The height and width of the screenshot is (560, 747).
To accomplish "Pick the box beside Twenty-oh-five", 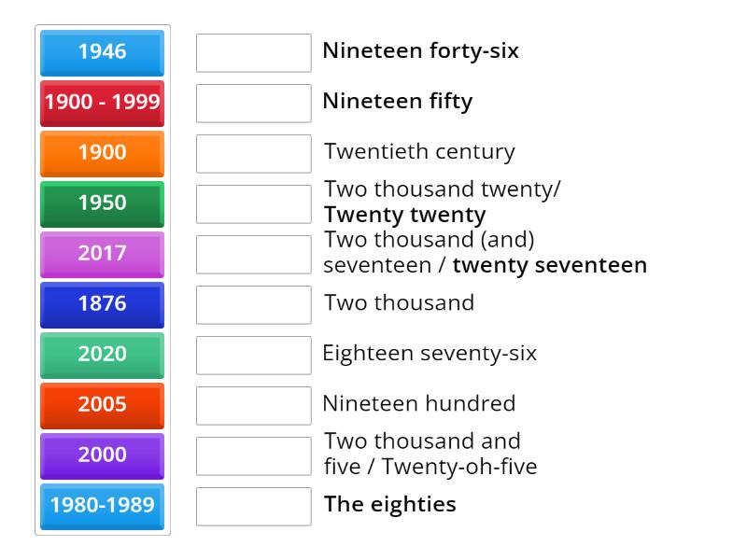I will (x=253, y=456).
